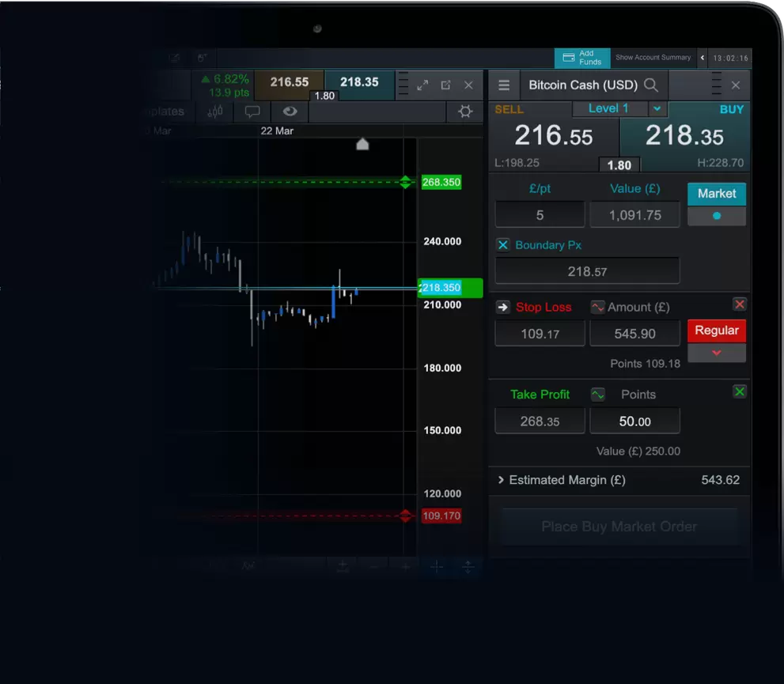Click the Add Funds card icon
Viewport: 784px width, 684px height.
pos(566,58)
